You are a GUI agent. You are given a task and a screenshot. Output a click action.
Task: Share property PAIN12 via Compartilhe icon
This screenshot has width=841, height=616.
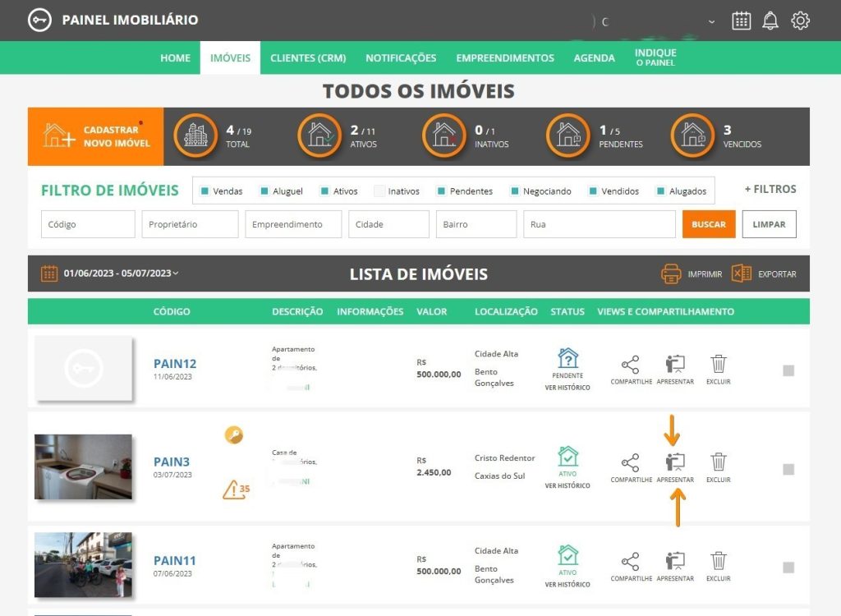pos(630,364)
